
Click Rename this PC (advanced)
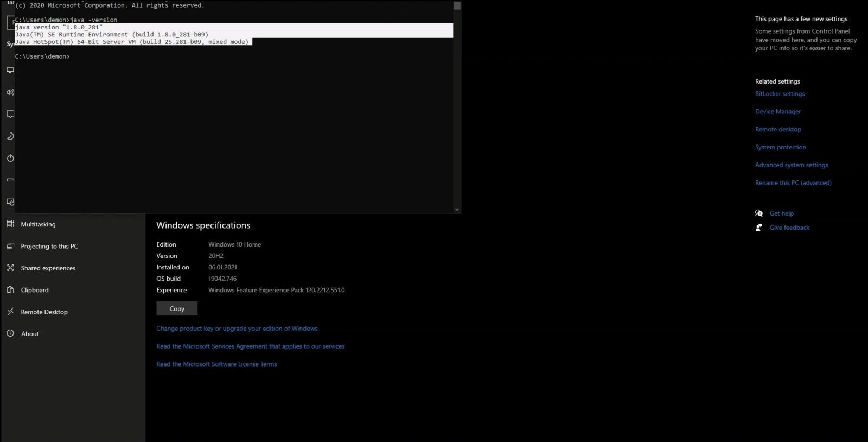(793, 183)
